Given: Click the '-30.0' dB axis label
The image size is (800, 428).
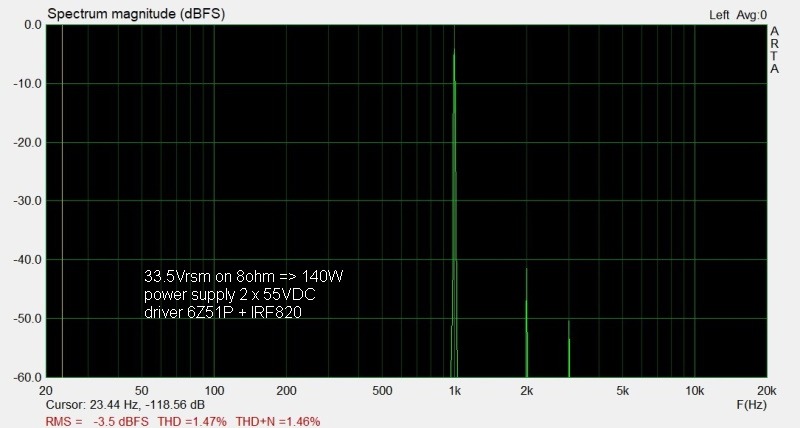Looking at the screenshot, I should (x=28, y=201).
